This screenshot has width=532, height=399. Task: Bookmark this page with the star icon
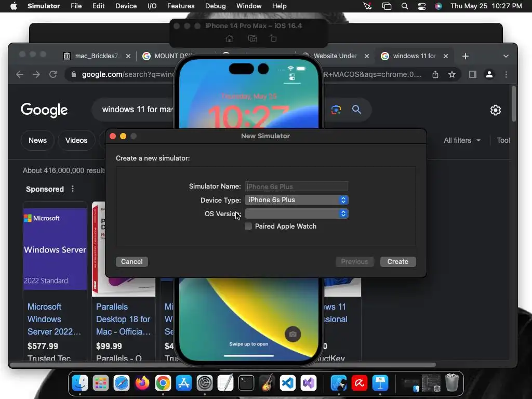pyautogui.click(x=451, y=74)
